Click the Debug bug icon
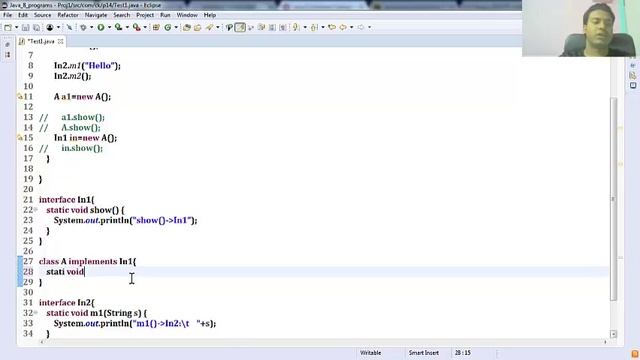Image resolution: width=640 pixels, height=360 pixels. pyautogui.click(x=83, y=27)
